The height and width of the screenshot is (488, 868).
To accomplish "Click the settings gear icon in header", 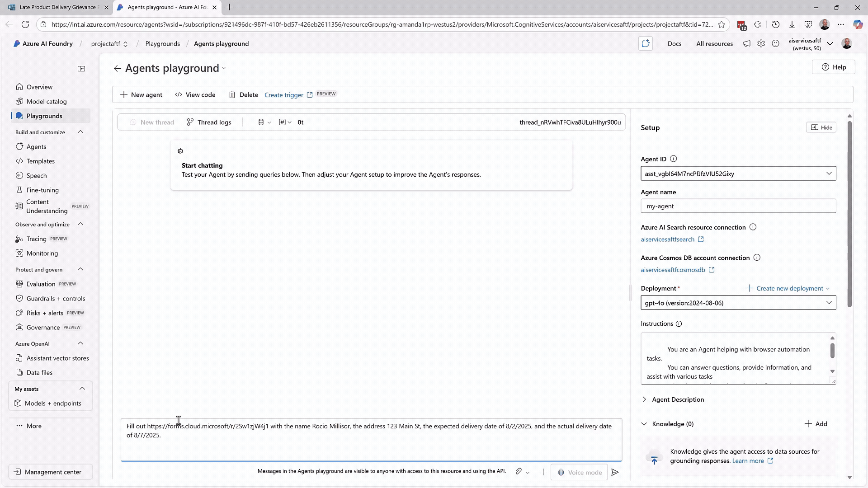I will (x=761, y=44).
